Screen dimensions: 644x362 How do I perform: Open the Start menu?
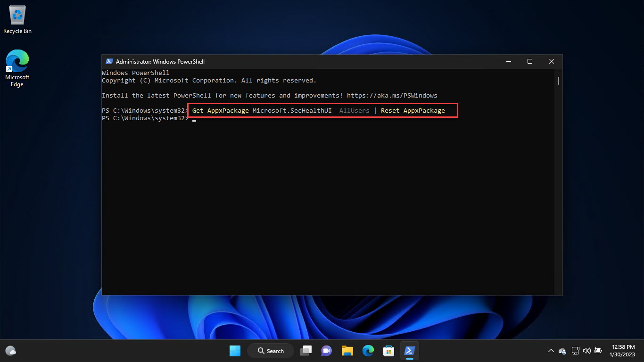(x=235, y=351)
